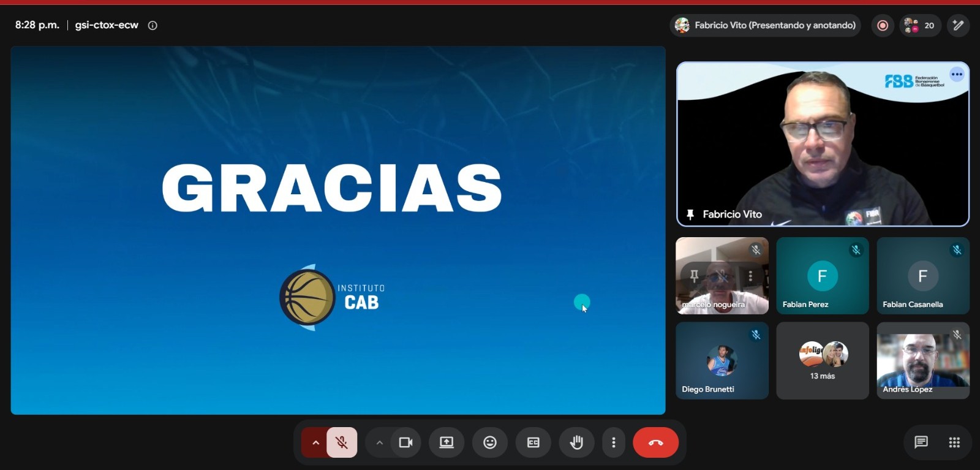Open the emoji reactions button
The image size is (980, 470).
point(490,442)
